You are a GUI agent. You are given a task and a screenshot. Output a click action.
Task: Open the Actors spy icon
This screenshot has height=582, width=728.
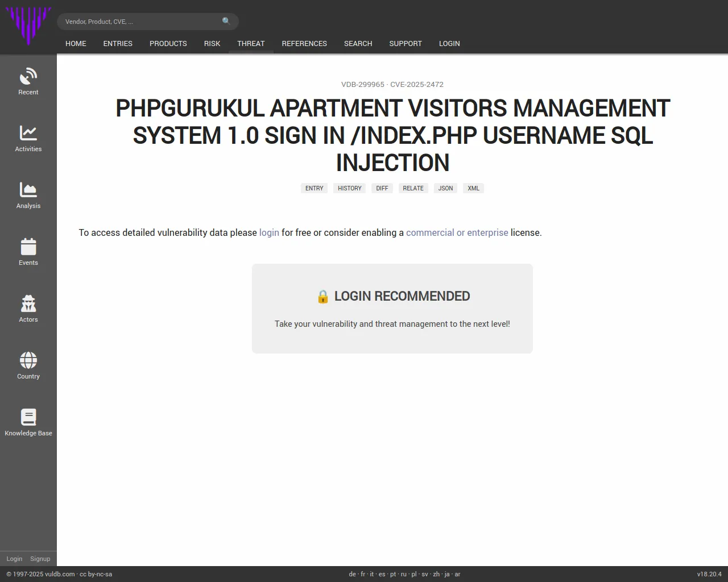[x=28, y=304]
